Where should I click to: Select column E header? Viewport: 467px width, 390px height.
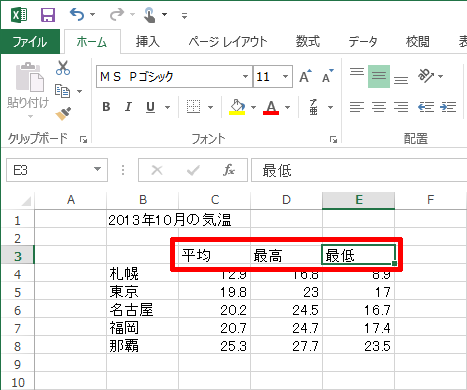(x=359, y=200)
